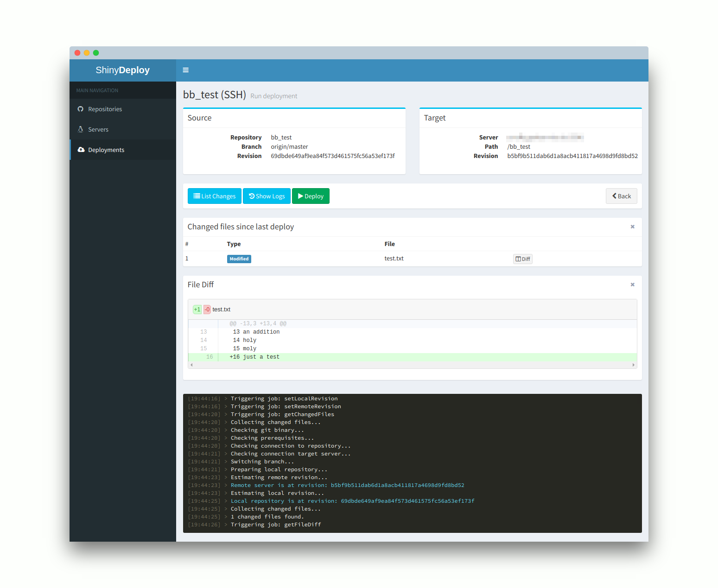Click the cloud upload icon beside Deployments
Screen dimensions: 718x588
(81, 150)
